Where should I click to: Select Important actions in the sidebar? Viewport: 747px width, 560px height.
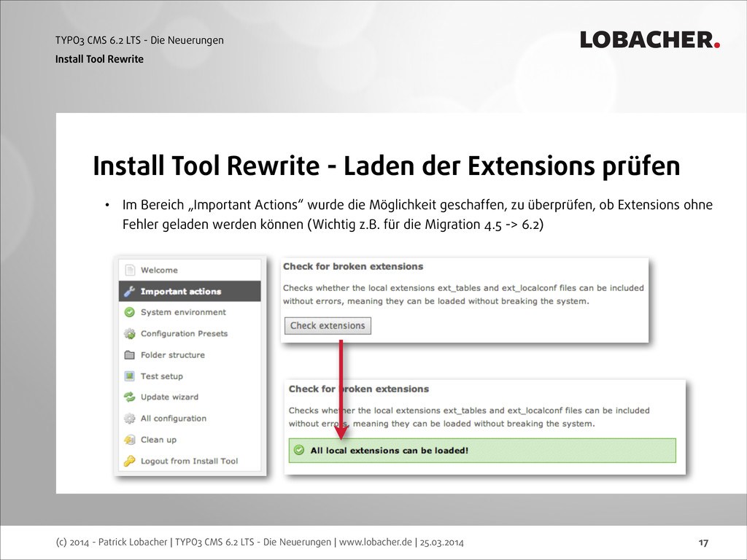tap(190, 292)
